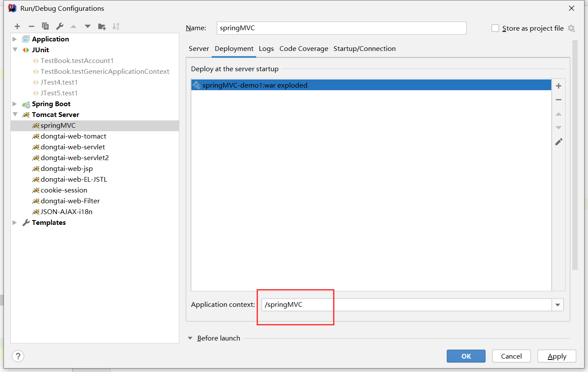Select JTest4.test1 configuration
This screenshot has height=372, width=588.
coord(59,82)
